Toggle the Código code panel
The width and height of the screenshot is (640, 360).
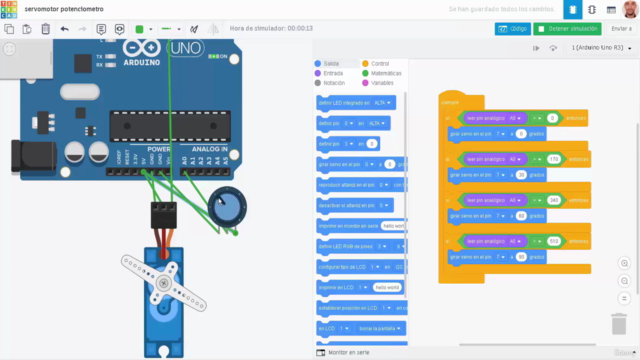tap(513, 29)
